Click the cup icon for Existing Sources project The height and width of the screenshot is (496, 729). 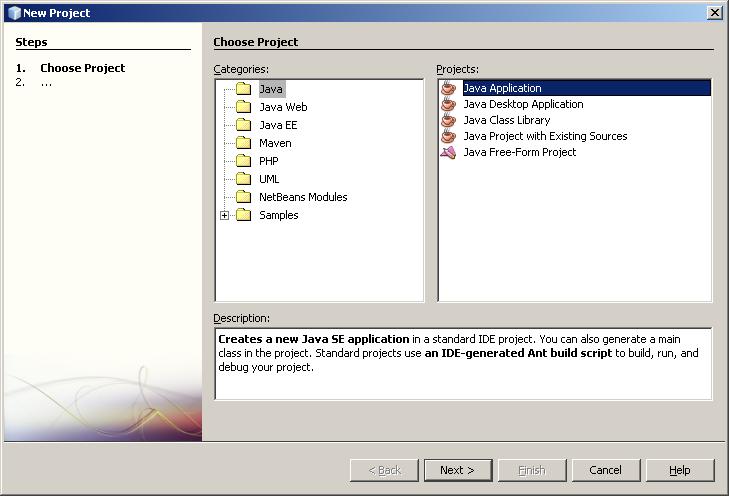pos(448,136)
